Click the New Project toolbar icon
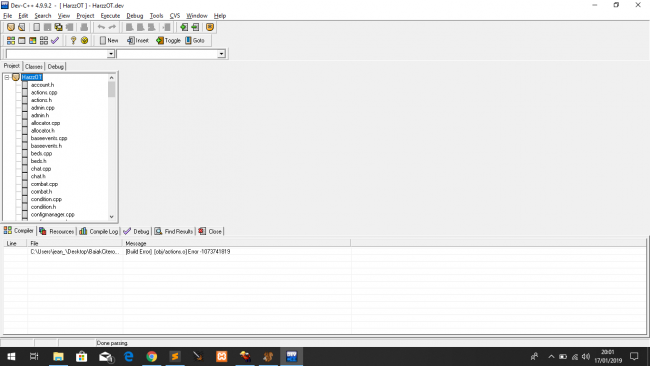The image size is (650, 366). 11,27
